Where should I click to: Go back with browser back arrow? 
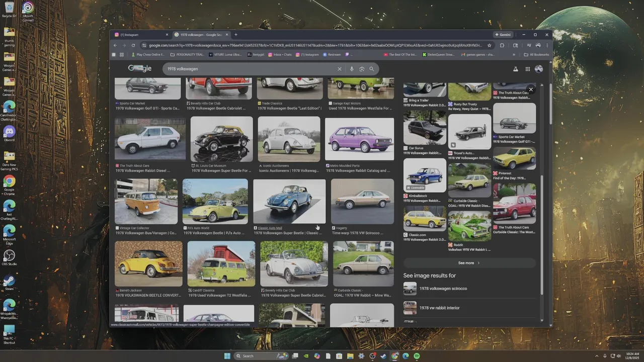pos(115,45)
